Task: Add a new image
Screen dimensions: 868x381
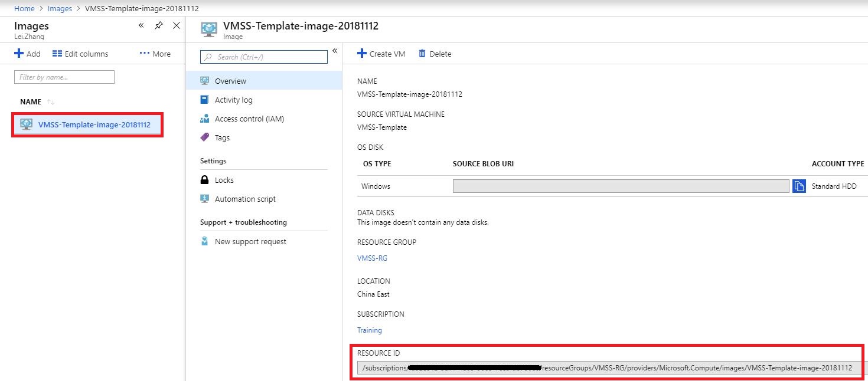Action: tap(27, 54)
